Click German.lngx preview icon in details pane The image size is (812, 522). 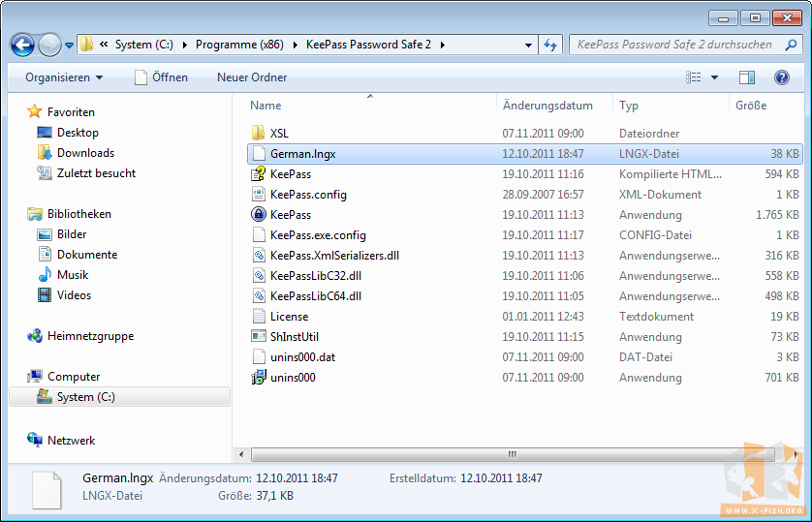coord(47,490)
